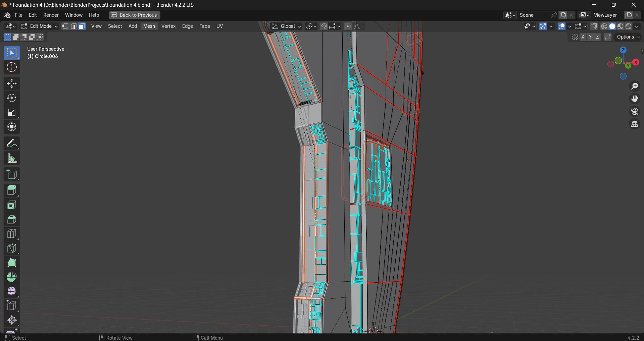Toggle Auto Merge vertices
This screenshot has width=644, height=341.
(x=608, y=37)
